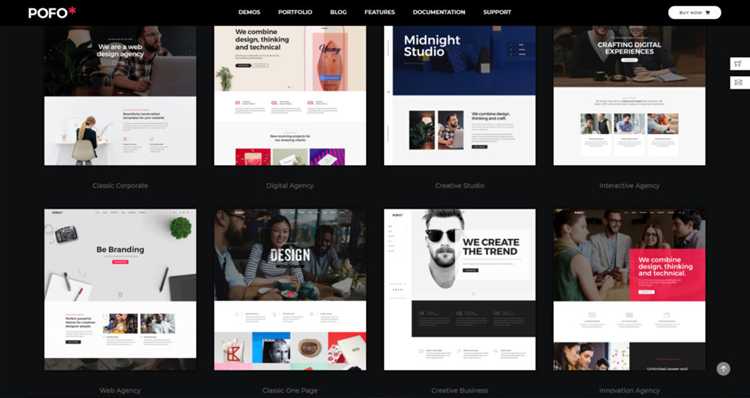Open the Features menu
This screenshot has height=398, width=750.
pyautogui.click(x=380, y=12)
